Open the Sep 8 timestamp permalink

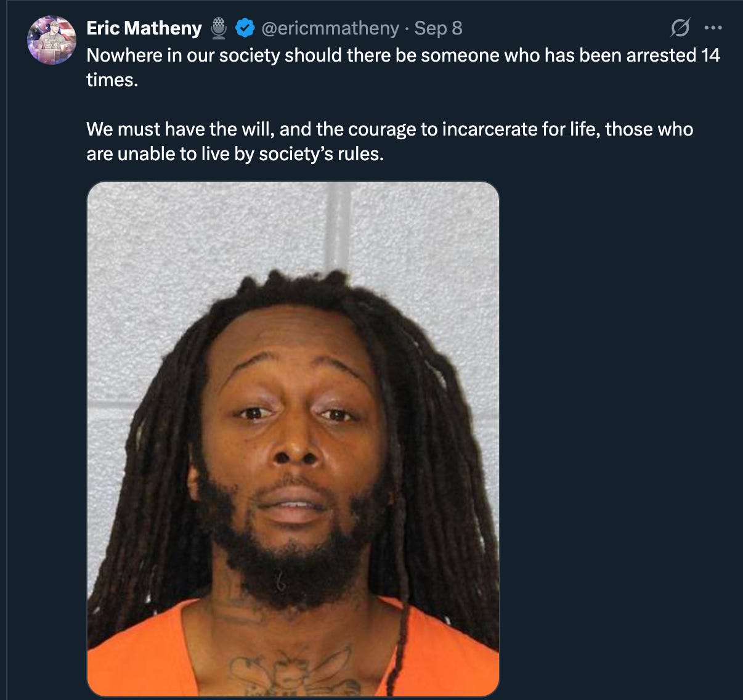pyautogui.click(x=438, y=28)
